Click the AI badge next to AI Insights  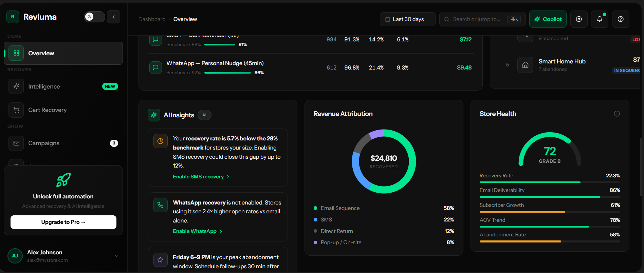click(204, 115)
